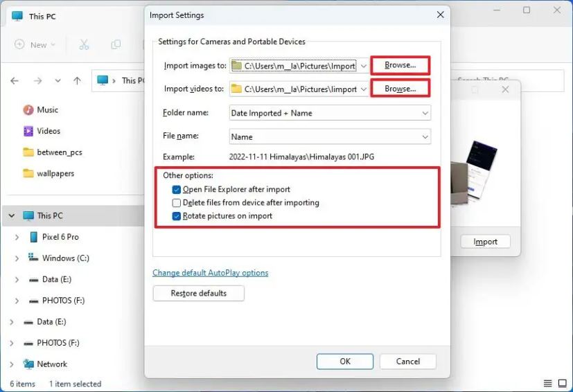Click Browse for Import images to
This screenshot has width=573, height=392.
pyautogui.click(x=400, y=66)
